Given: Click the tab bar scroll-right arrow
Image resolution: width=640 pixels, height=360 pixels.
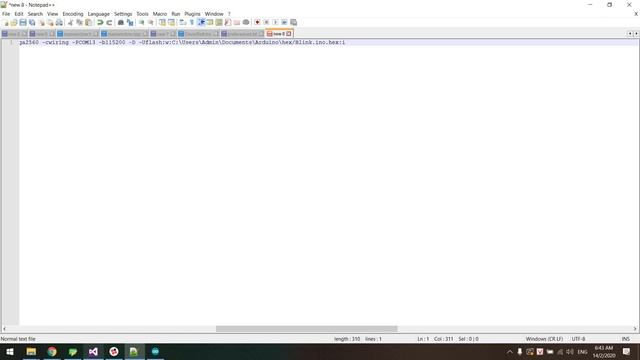Looking at the screenshot, I should click(636, 34).
